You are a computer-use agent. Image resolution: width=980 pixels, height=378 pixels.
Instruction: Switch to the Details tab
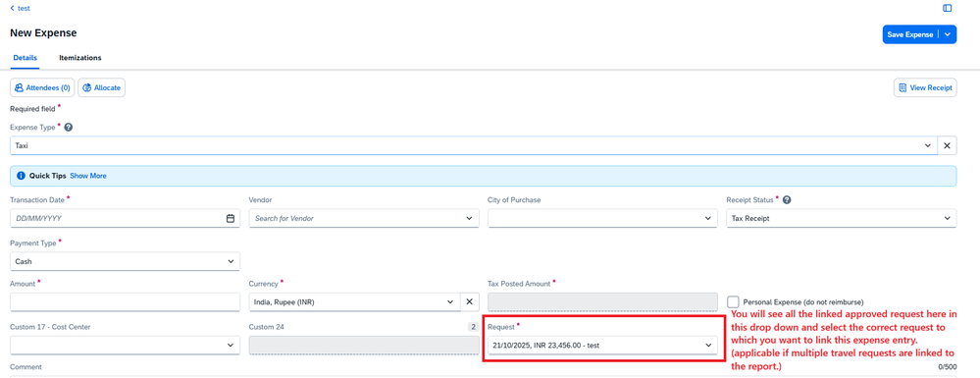point(25,58)
